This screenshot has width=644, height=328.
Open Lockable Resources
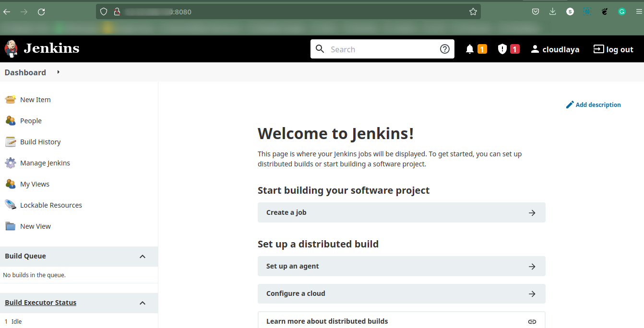tap(51, 205)
